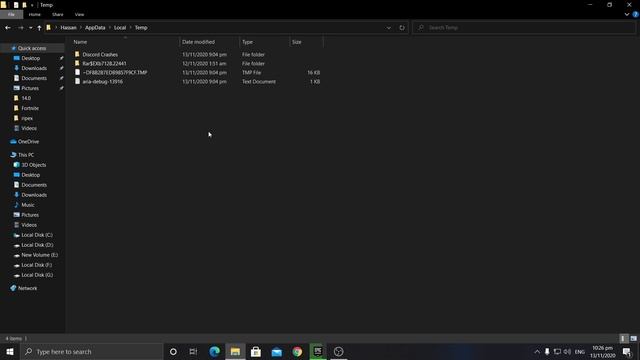The image size is (640, 360).
Task: Open Microsoft Store from the taskbar
Action: [x=256, y=351]
